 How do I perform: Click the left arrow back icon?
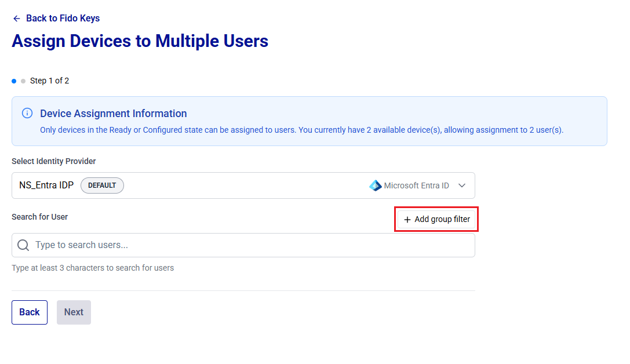tap(16, 19)
